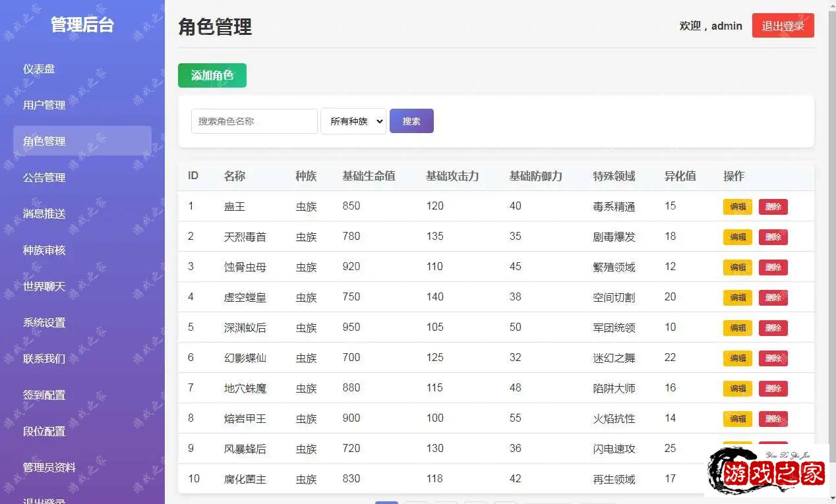Navigate to 种族审核 in sidebar
The width and height of the screenshot is (836, 504).
tap(44, 250)
